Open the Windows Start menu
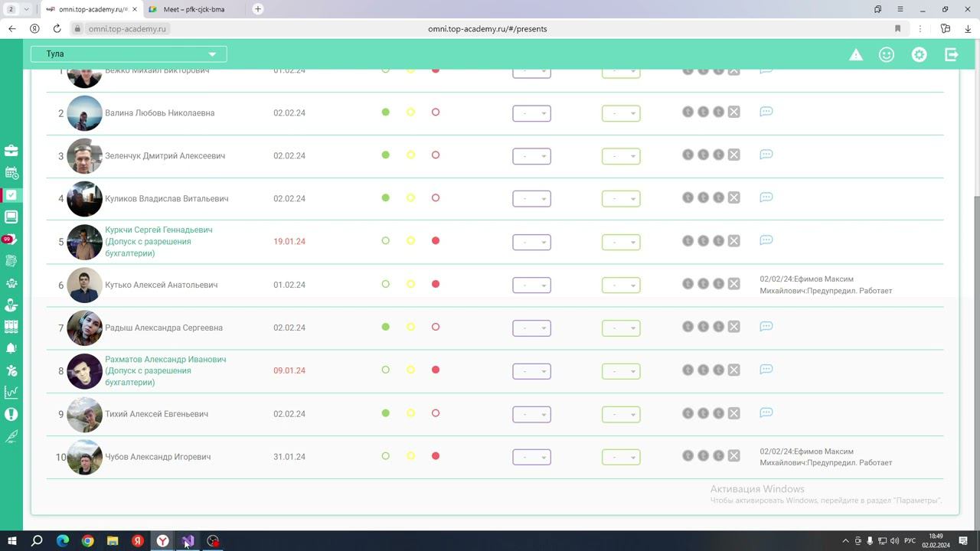980x551 pixels. tap(11, 541)
